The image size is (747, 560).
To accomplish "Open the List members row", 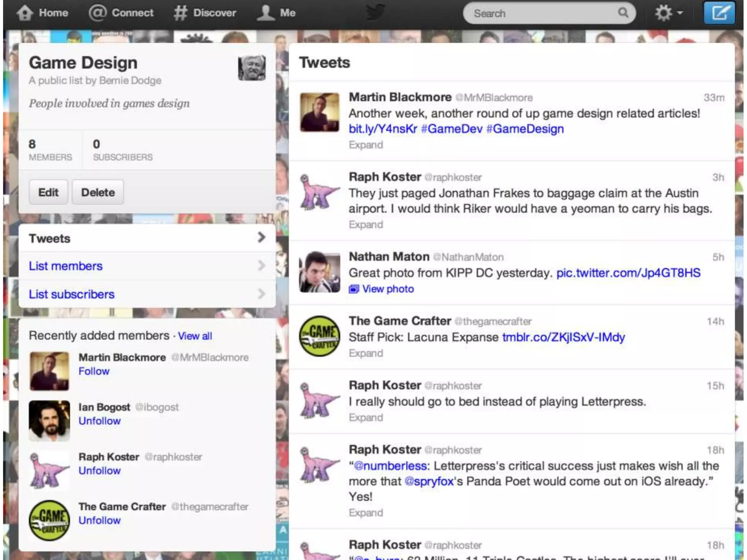I will (147, 266).
